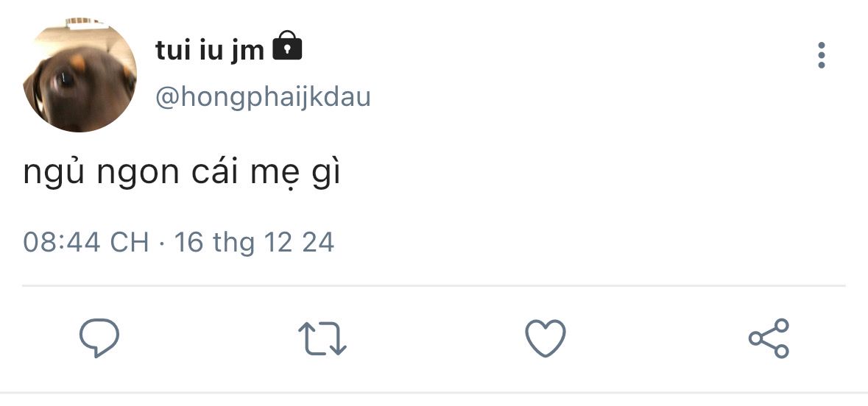The image size is (868, 406).
Task: Click the "thg 12" month in the date
Action: pos(253,242)
